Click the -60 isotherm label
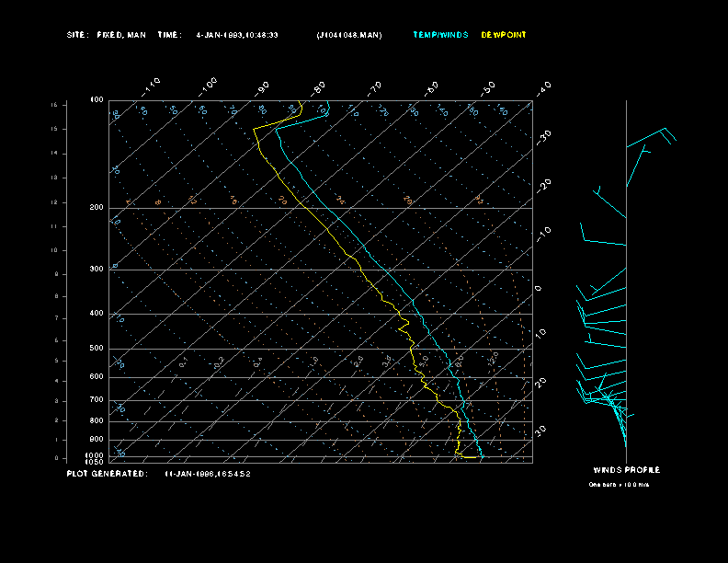The height and width of the screenshot is (563, 728). click(431, 88)
